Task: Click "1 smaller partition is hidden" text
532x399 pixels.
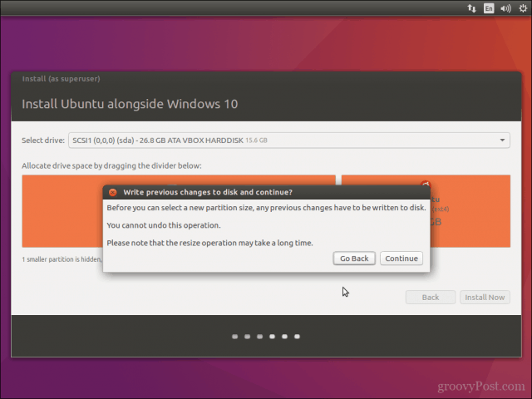Action: tap(62, 259)
